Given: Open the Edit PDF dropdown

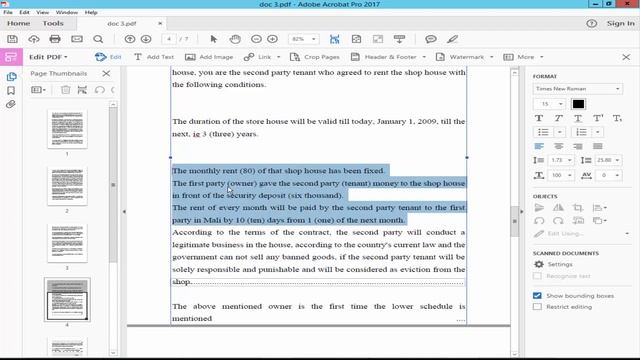Looking at the screenshot, I should [48, 57].
